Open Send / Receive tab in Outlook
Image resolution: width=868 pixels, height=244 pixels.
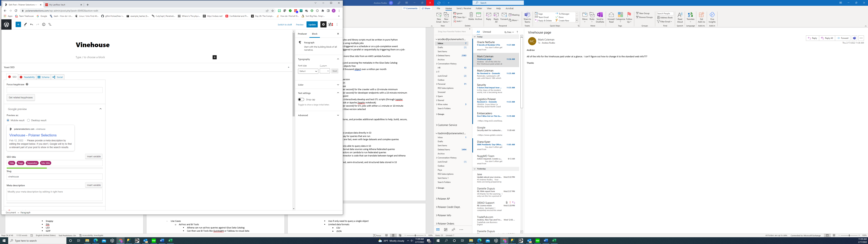(464, 8)
